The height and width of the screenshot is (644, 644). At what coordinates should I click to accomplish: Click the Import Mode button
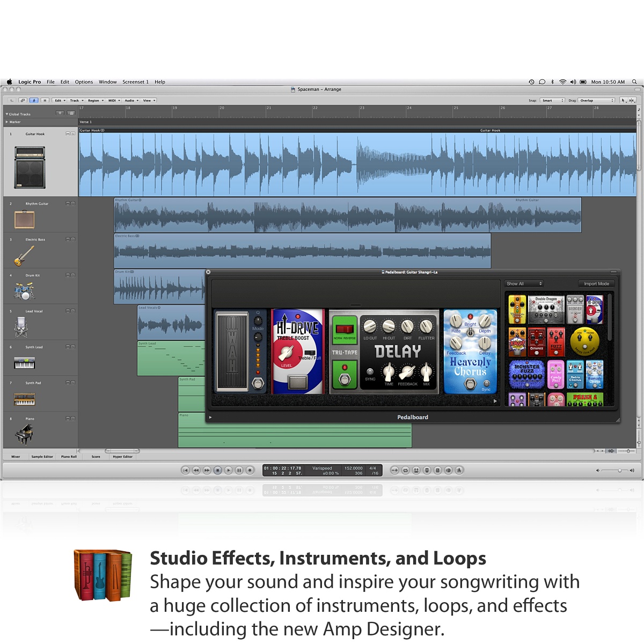pos(596,283)
